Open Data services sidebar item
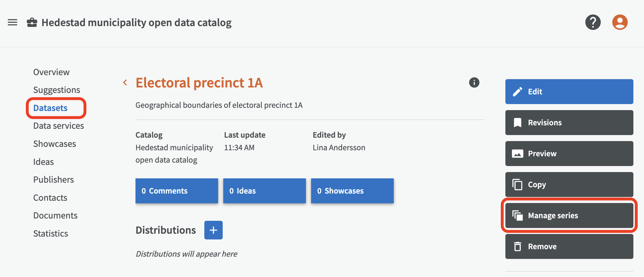 [x=59, y=126]
